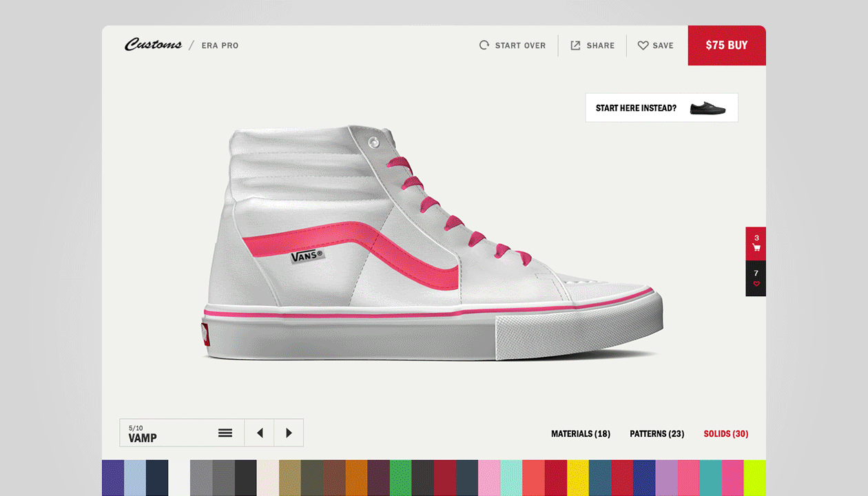The height and width of the screenshot is (496, 868).
Task: Click the Start Over refresh icon
Action: click(x=483, y=45)
